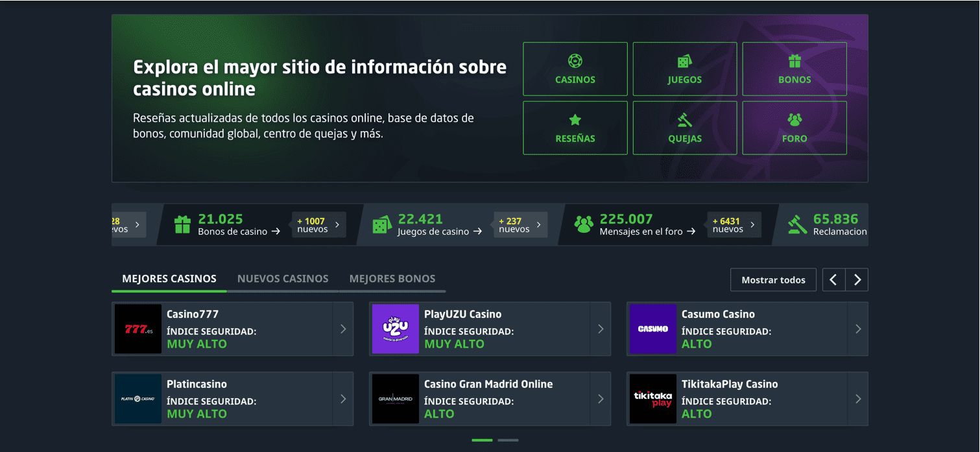
Task: Open the MEJORES BONOS tab
Action: tap(392, 278)
